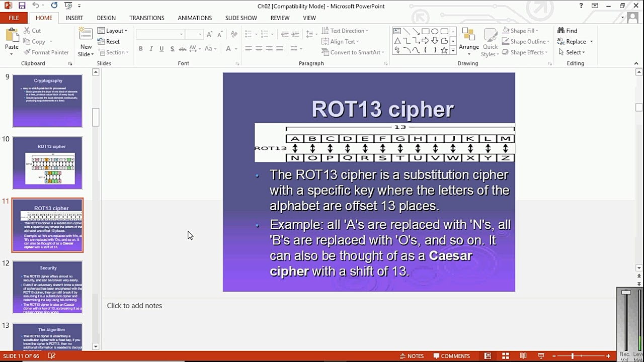Open the Section dropdown
644x362 pixels.
[114, 52]
